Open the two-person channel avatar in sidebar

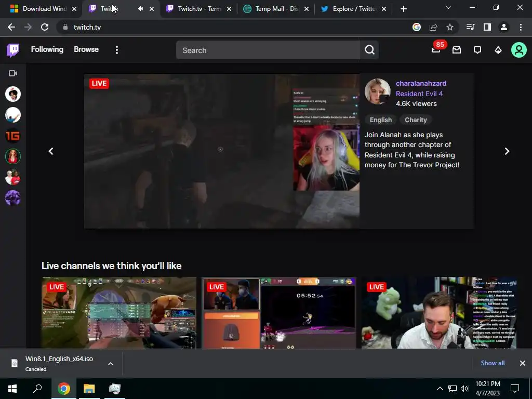[x=13, y=177]
